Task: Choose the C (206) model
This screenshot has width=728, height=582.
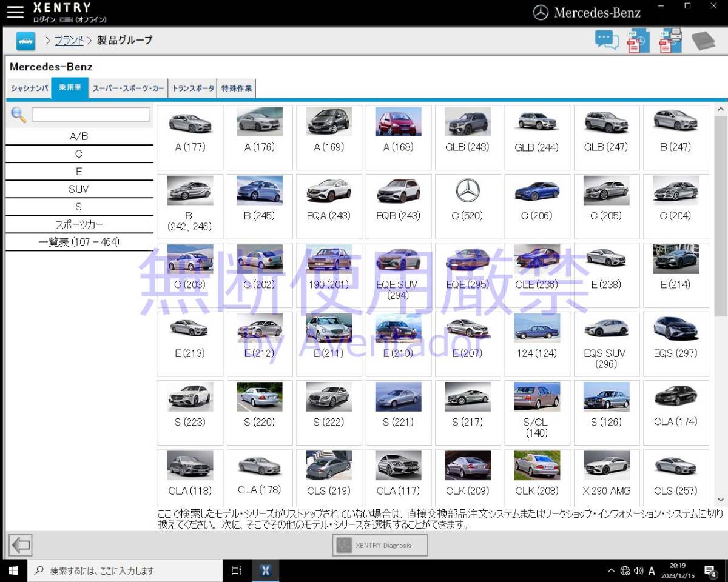Action: pos(537,206)
